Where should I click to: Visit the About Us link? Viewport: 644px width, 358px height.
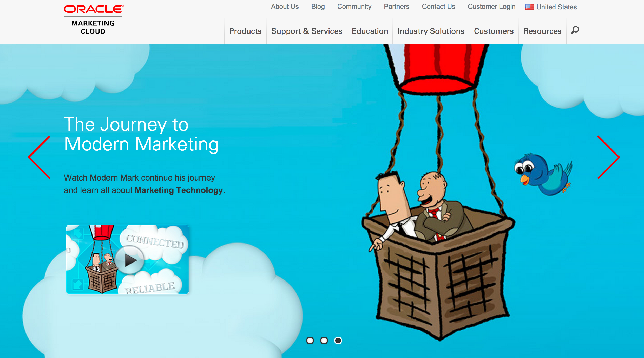coord(285,7)
